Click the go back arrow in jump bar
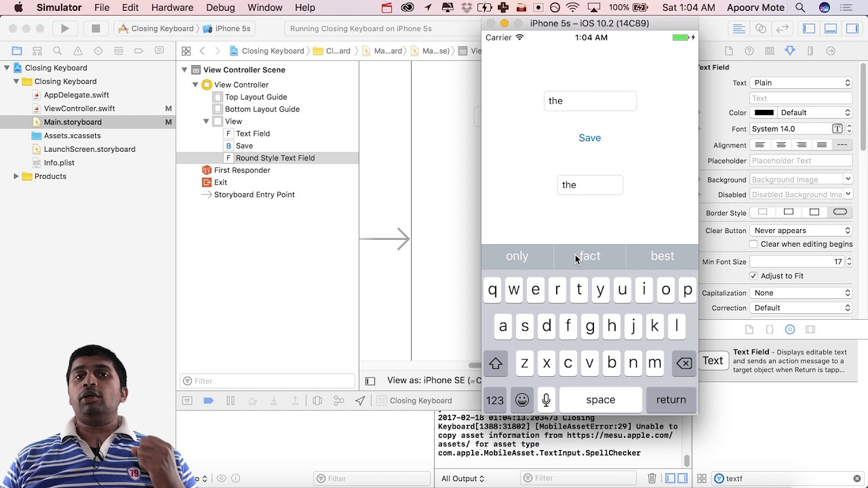This screenshot has height=488, width=868. (x=202, y=51)
